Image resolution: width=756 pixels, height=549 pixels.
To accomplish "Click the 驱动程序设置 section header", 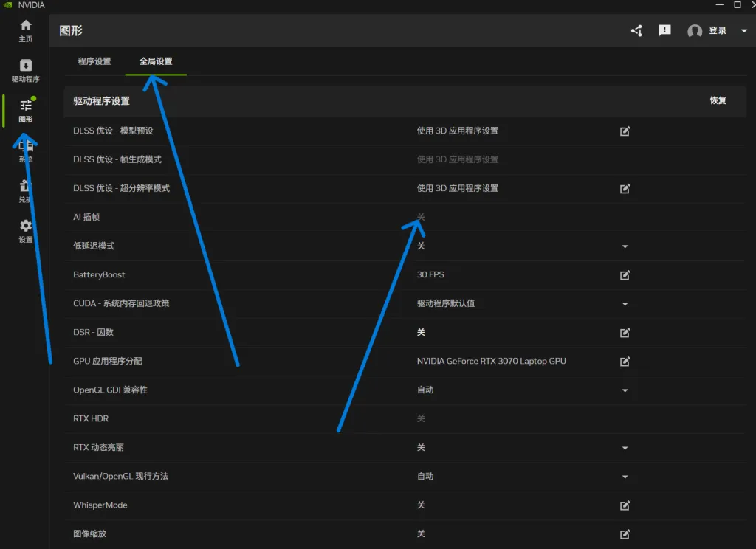I will (101, 101).
